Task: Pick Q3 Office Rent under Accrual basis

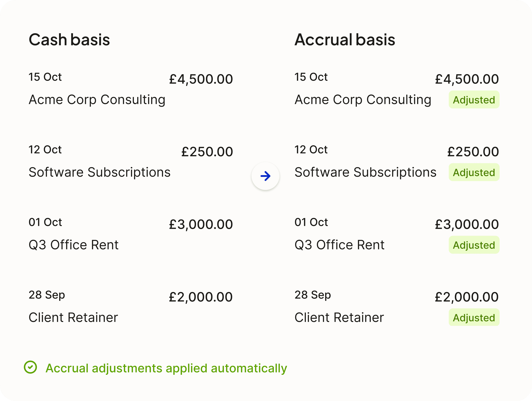Action: (339, 245)
